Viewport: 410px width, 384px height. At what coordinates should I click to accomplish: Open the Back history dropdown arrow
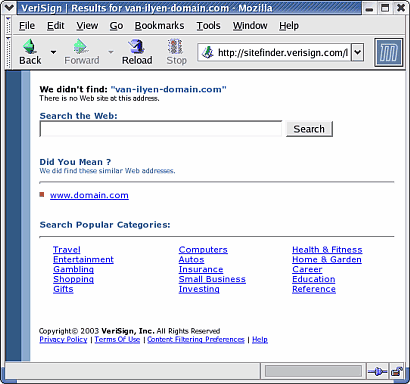[x=53, y=52]
